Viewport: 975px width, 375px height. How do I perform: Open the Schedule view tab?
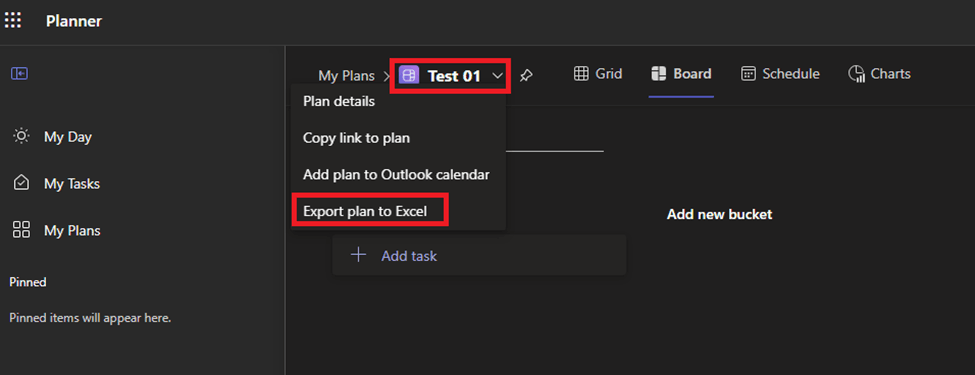click(x=780, y=74)
